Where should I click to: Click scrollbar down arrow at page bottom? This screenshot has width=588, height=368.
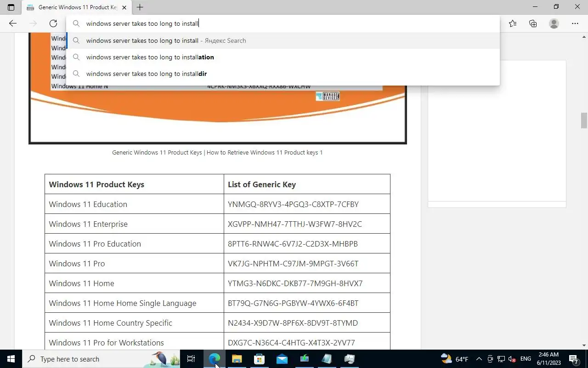[584, 345]
